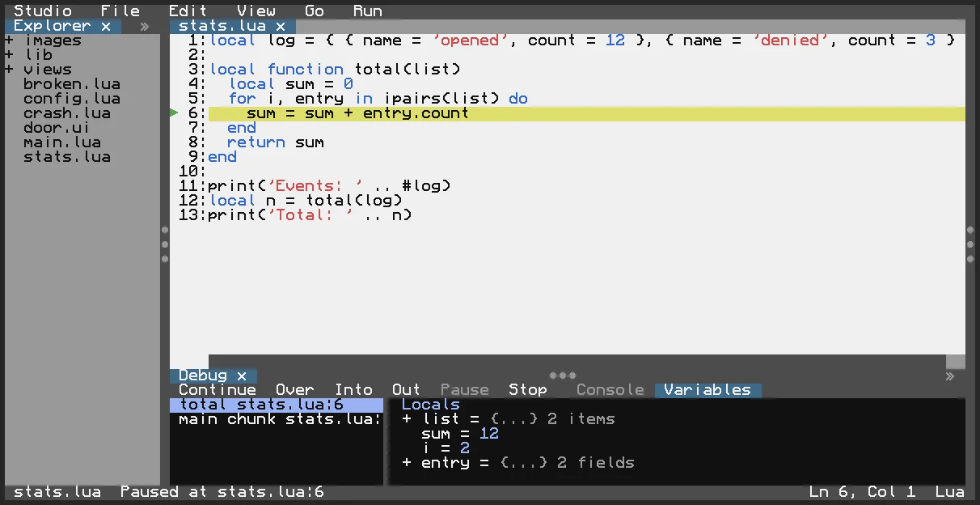The image size is (980, 505).
Task: Open door.ui in Explorer
Action: pyautogui.click(x=57, y=128)
